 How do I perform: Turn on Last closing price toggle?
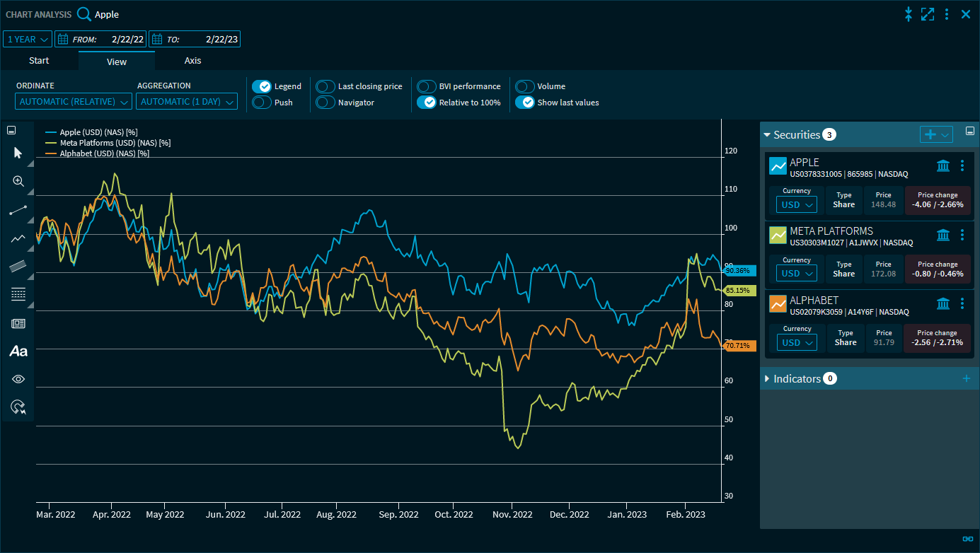pyautogui.click(x=325, y=86)
